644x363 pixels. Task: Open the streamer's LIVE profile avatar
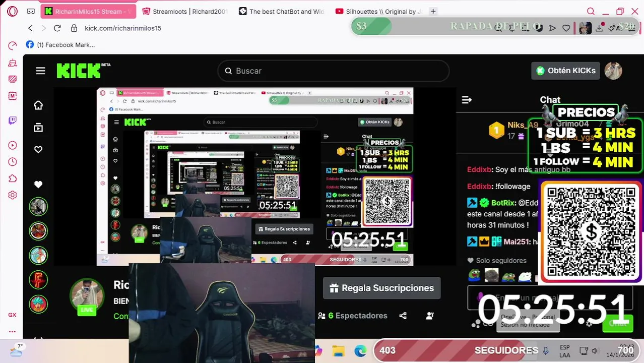(x=87, y=296)
